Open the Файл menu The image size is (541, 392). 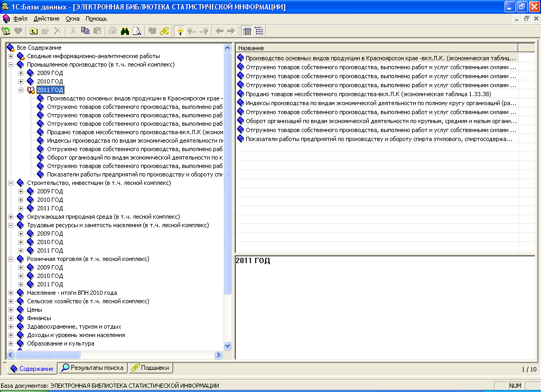[20, 18]
